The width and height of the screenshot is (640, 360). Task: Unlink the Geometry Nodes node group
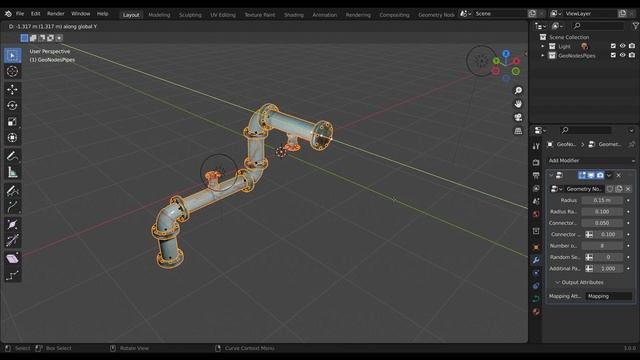(x=628, y=189)
